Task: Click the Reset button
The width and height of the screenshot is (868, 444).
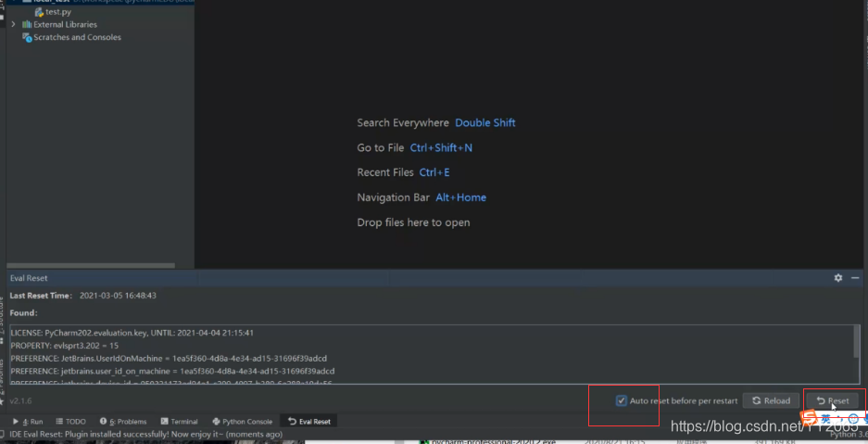Action: click(832, 400)
